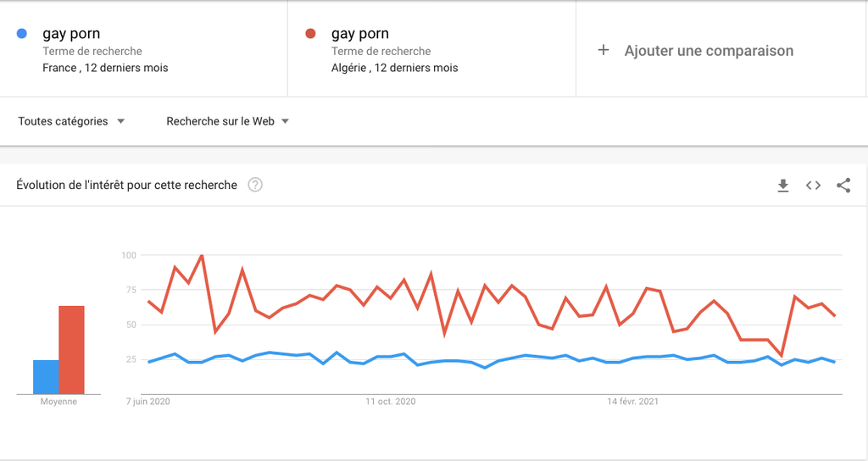Select the France search term card
Screen dimensions: 868x461
tap(144, 49)
